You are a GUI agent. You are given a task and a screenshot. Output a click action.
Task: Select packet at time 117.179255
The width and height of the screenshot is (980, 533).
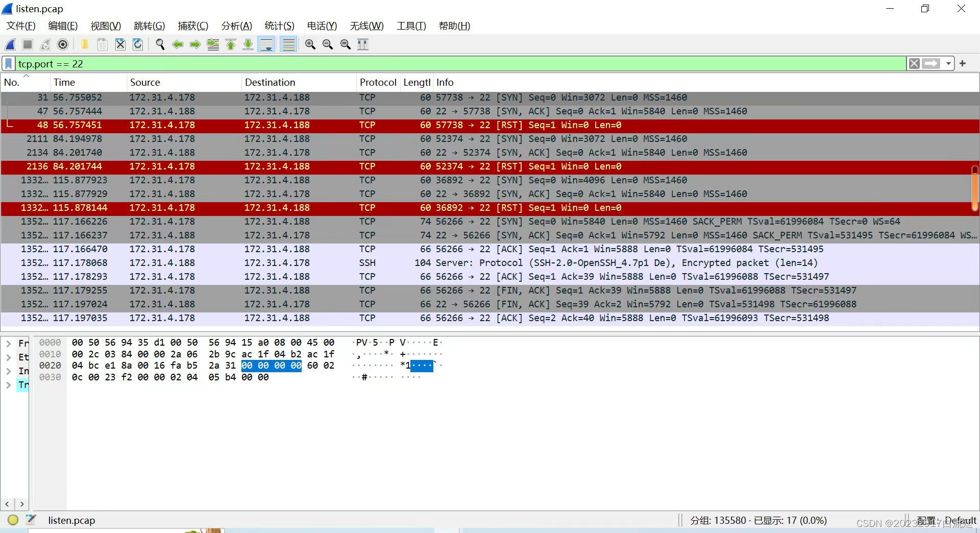point(490,290)
